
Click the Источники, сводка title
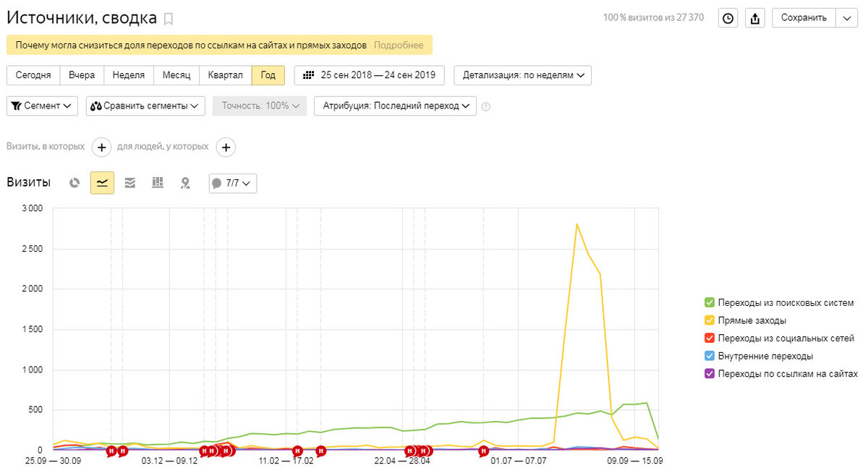(82, 17)
